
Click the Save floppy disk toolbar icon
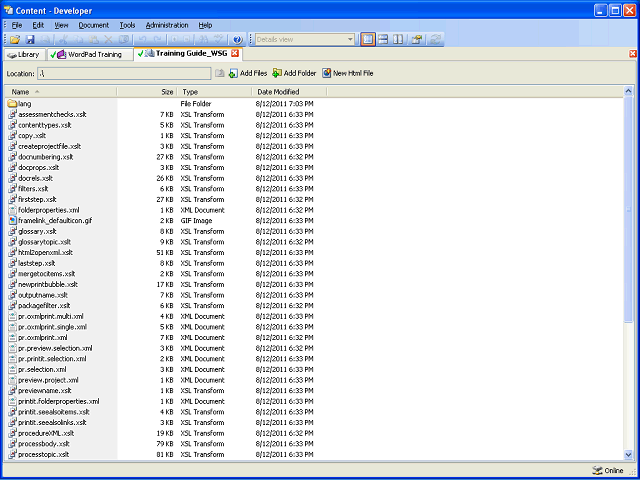click(30, 40)
